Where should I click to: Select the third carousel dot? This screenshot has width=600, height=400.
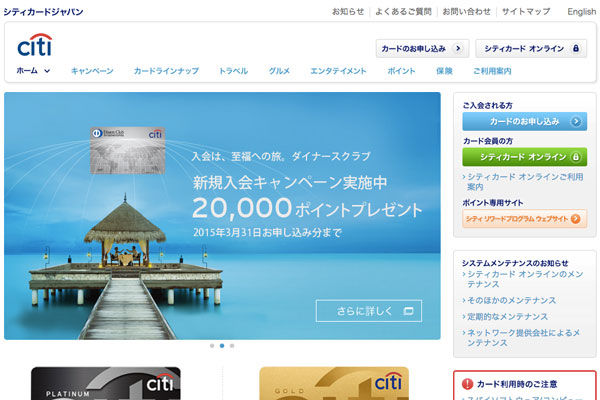[232, 346]
